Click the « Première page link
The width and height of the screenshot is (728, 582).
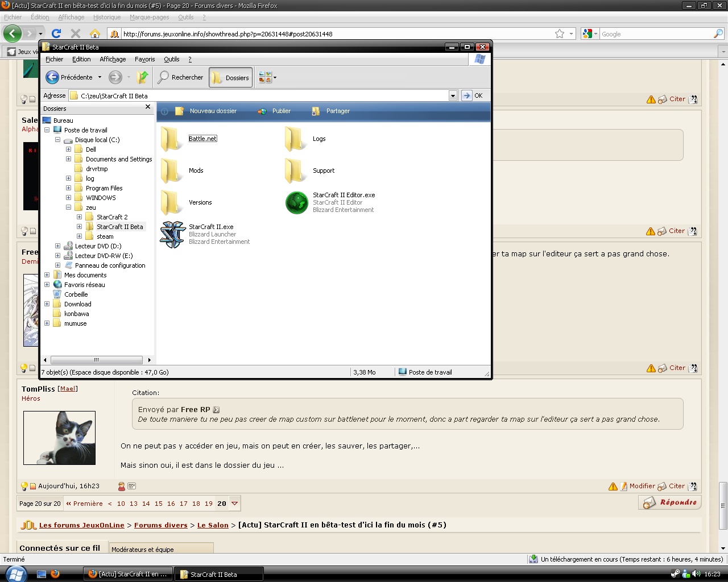[84, 504]
